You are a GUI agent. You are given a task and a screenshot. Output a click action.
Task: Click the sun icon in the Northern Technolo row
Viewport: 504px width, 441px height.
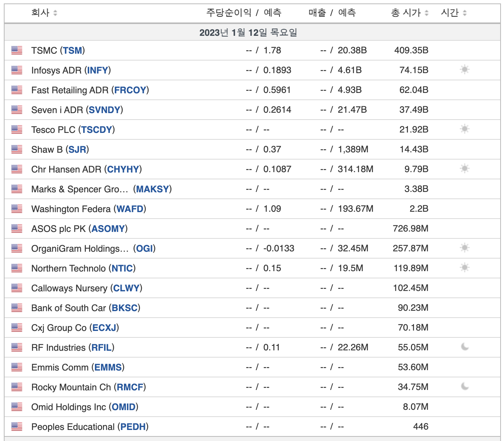[464, 268]
